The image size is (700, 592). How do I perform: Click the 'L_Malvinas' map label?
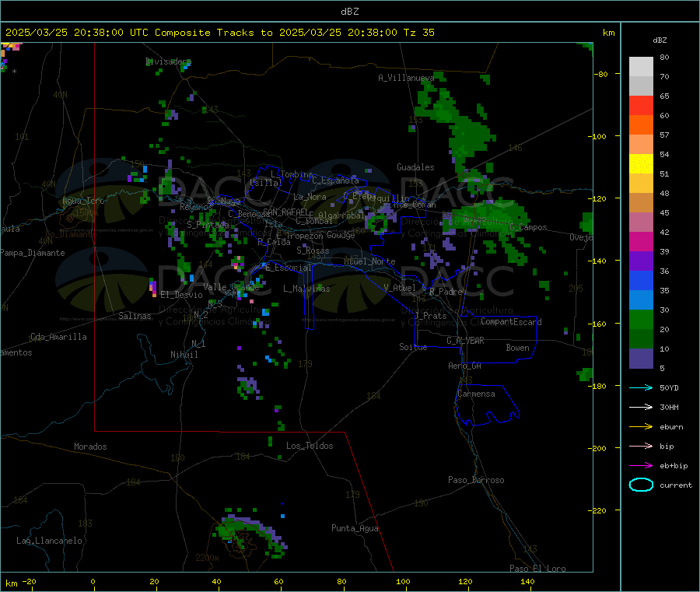[x=306, y=289]
